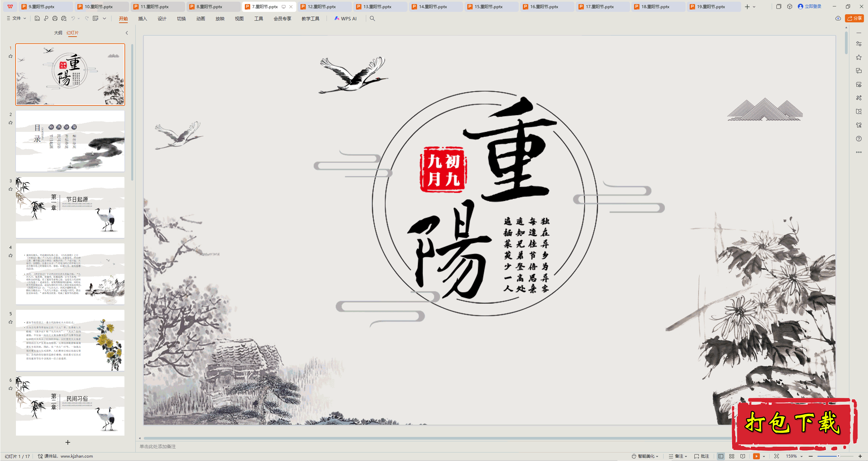The image size is (868, 461).
Task: Click the export to PDF icon
Action: [x=46, y=18]
